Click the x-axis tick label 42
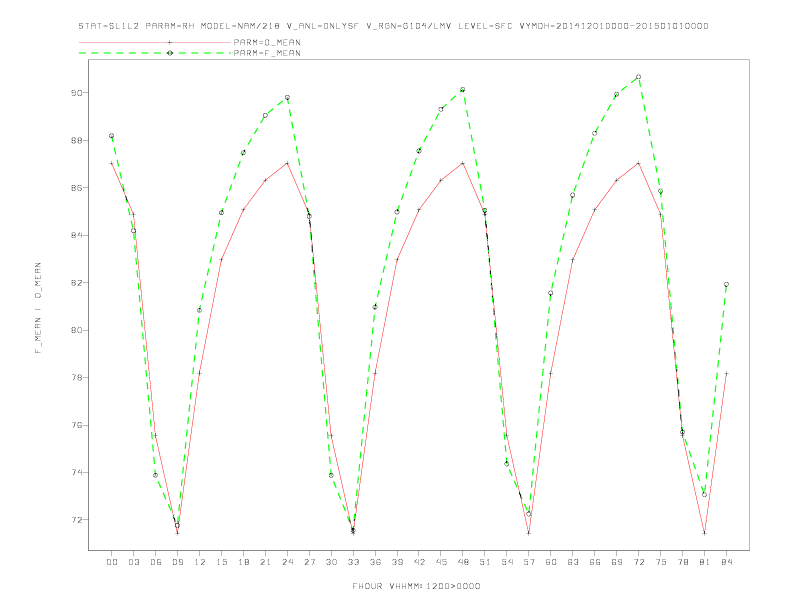The width and height of the screenshot is (792, 612). tap(419, 562)
